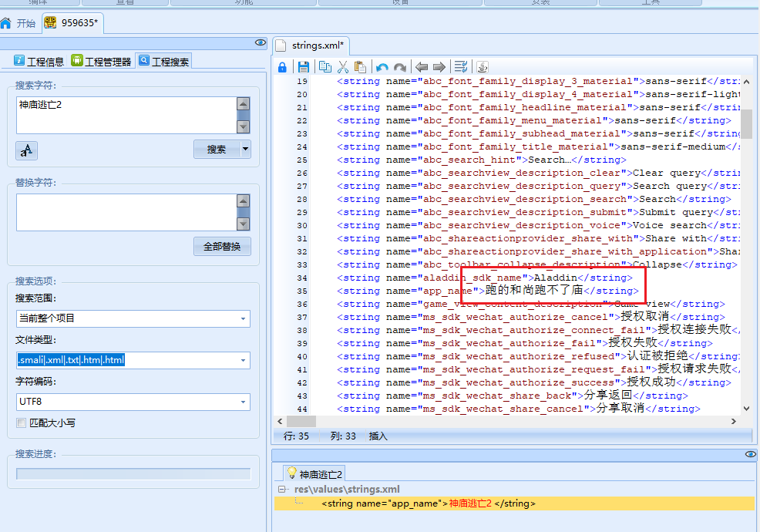Click the lock icon in editor toolbar
The height and width of the screenshot is (532, 760).
click(x=282, y=67)
